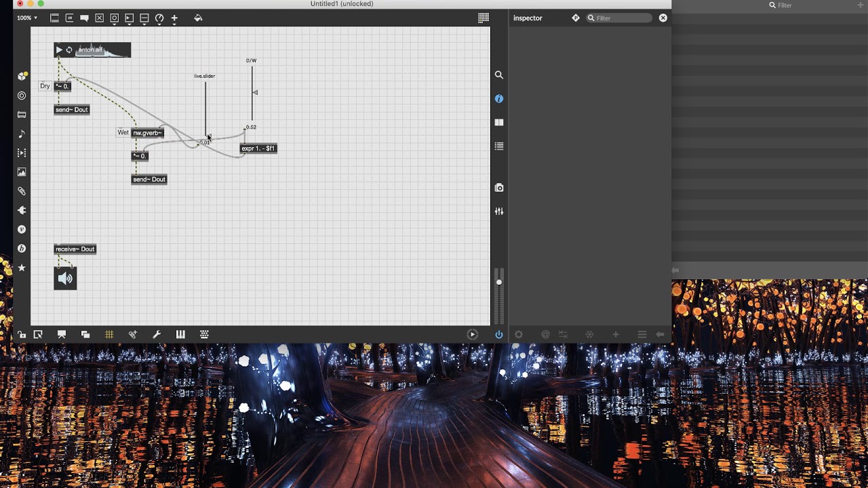Add a comment box from the toolbar
Viewport: 868px width, 488px height.
pyautogui.click(x=84, y=18)
